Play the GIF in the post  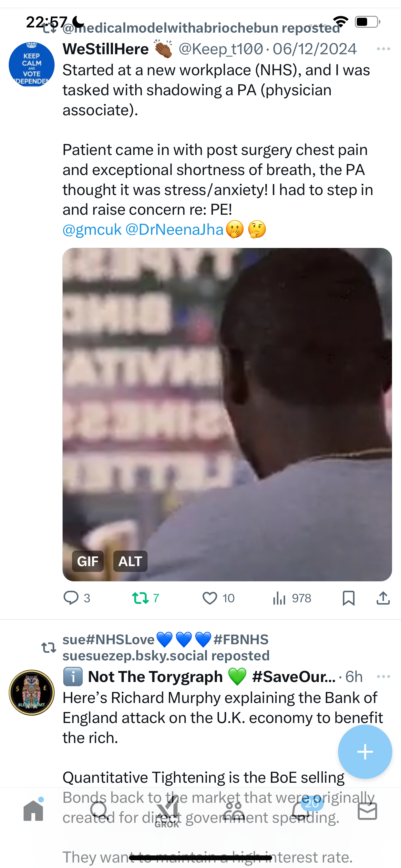[227, 414]
